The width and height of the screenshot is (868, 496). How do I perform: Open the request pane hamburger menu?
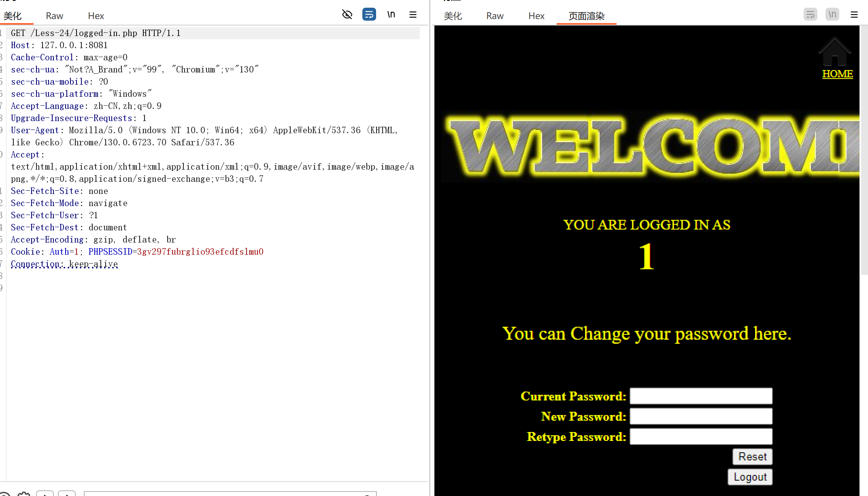pos(413,15)
